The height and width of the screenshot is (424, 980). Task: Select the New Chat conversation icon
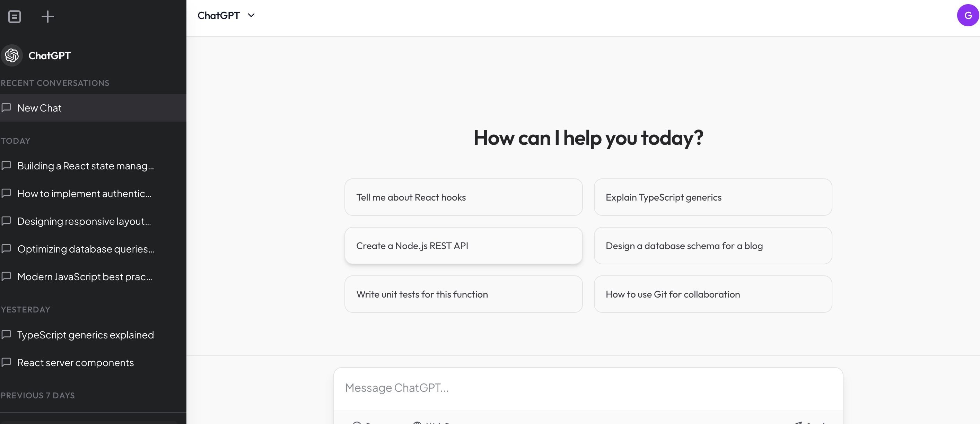[7, 108]
